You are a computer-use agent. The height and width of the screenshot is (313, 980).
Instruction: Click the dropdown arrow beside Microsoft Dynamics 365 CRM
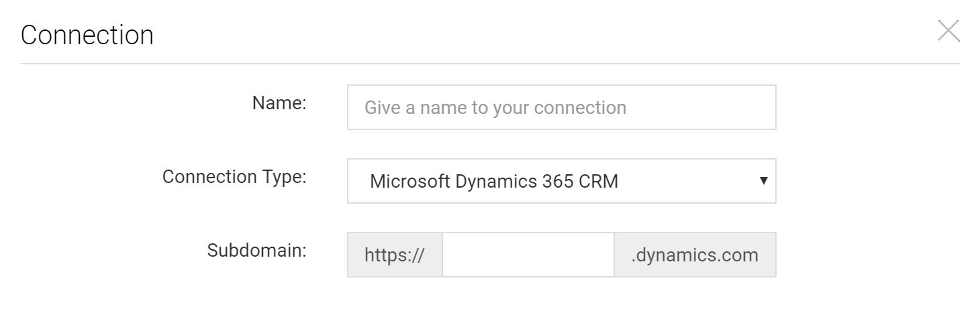[x=763, y=181]
